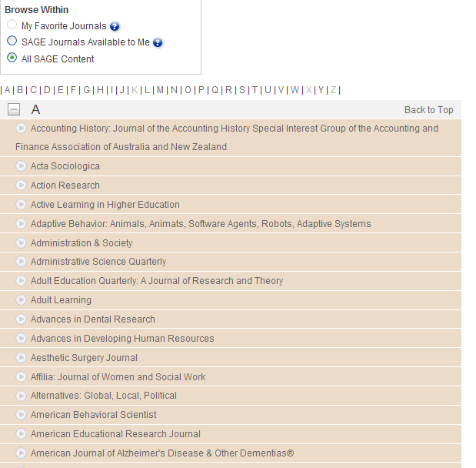Expand arrow beside Advances in Dental Research

click(21, 319)
